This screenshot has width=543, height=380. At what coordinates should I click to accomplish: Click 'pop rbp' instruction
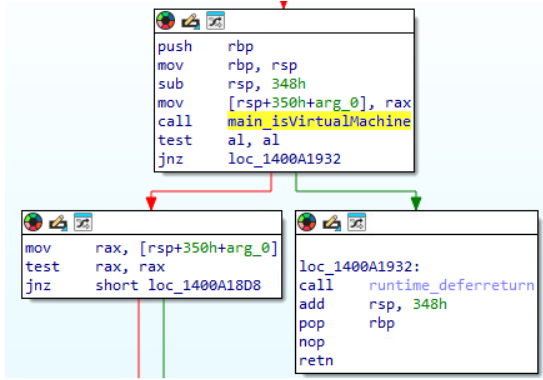(x=347, y=323)
